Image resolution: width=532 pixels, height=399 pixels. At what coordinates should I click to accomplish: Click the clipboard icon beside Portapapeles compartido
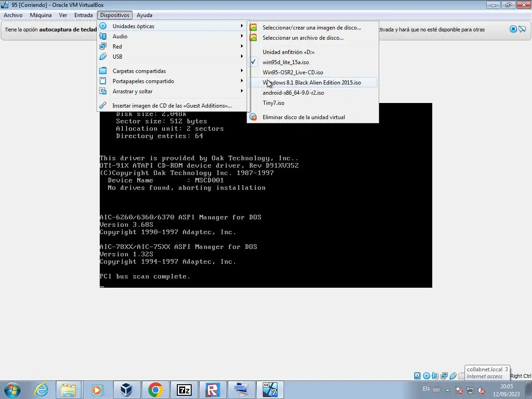[103, 81]
